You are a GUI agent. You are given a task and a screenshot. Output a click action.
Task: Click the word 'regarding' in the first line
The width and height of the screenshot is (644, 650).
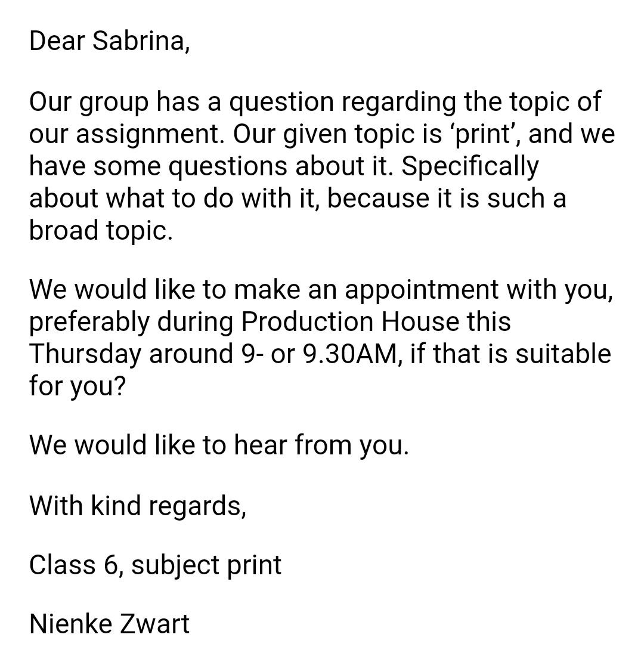point(399,103)
